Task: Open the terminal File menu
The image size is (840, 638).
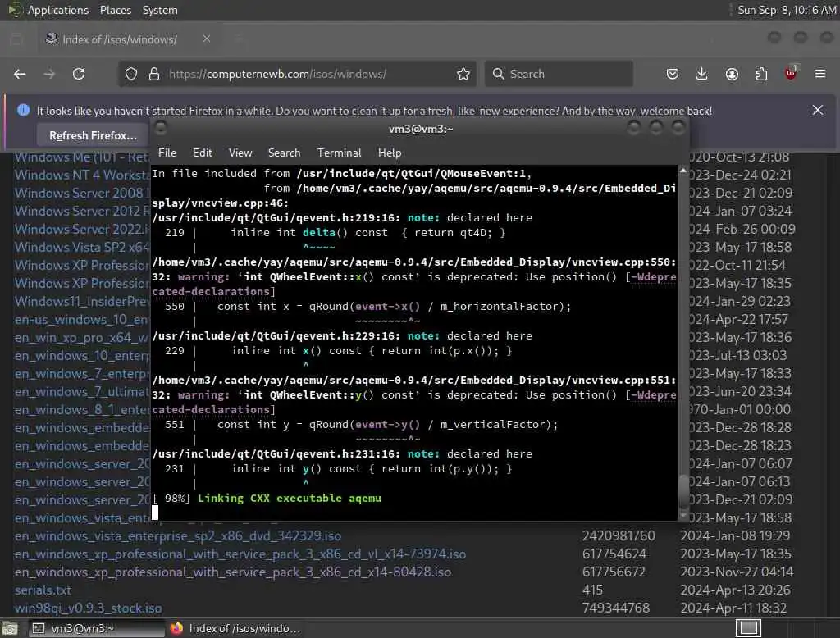Action: click(x=167, y=153)
